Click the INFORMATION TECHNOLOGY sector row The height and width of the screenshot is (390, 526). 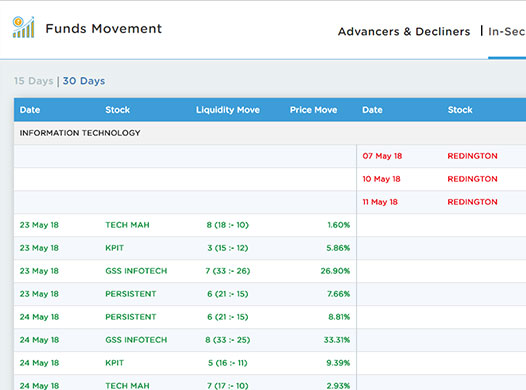270,133
